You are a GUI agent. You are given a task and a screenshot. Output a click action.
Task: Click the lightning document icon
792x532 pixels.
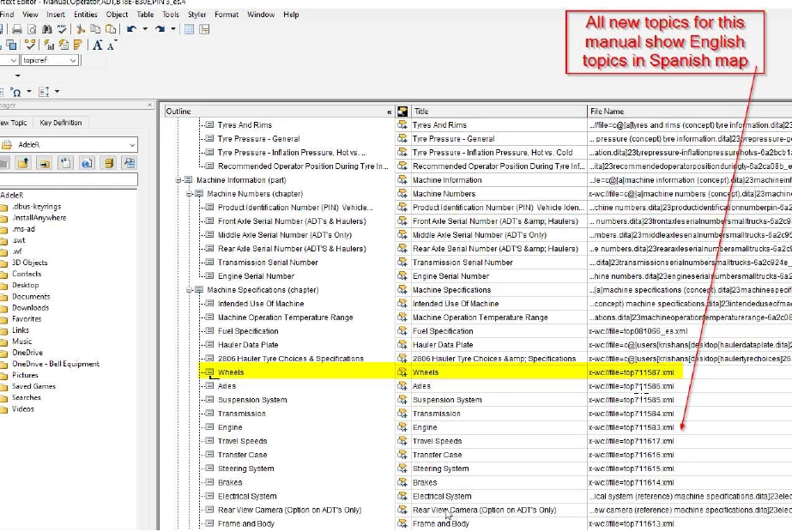[63, 45]
